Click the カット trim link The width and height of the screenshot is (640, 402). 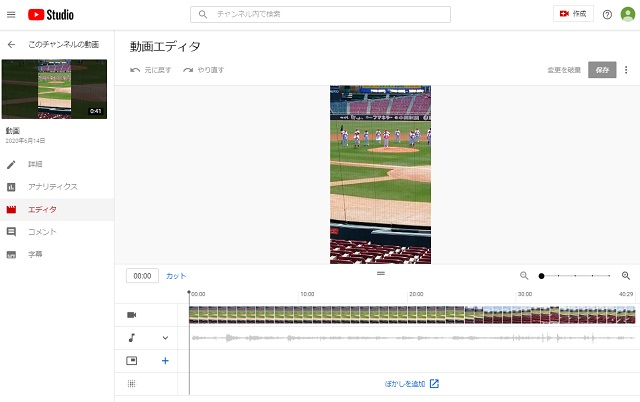coord(176,276)
